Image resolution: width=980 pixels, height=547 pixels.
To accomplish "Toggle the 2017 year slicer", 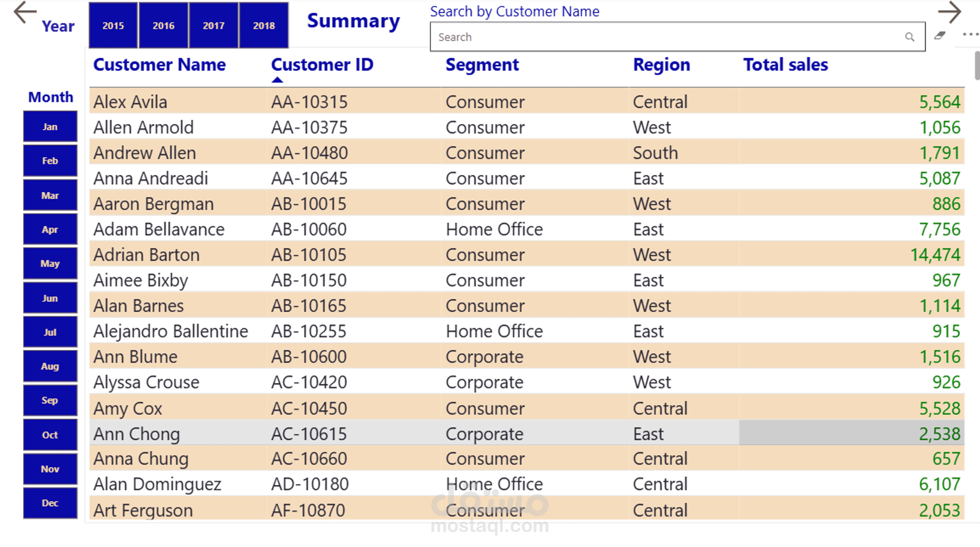I will click(x=213, y=26).
